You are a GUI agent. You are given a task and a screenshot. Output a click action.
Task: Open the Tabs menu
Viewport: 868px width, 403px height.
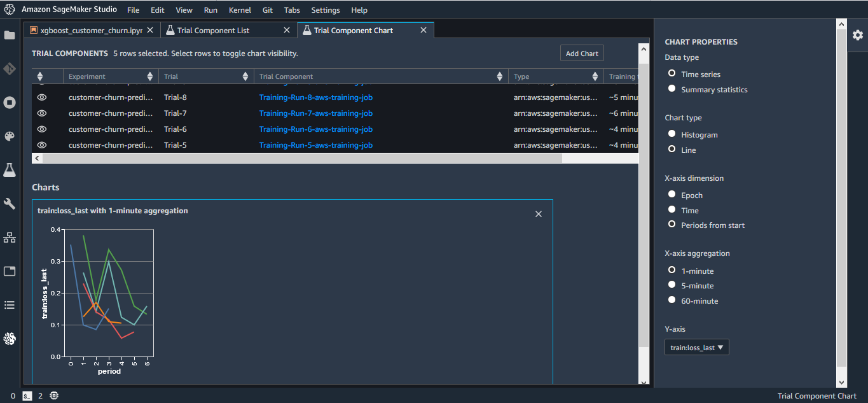click(x=292, y=10)
